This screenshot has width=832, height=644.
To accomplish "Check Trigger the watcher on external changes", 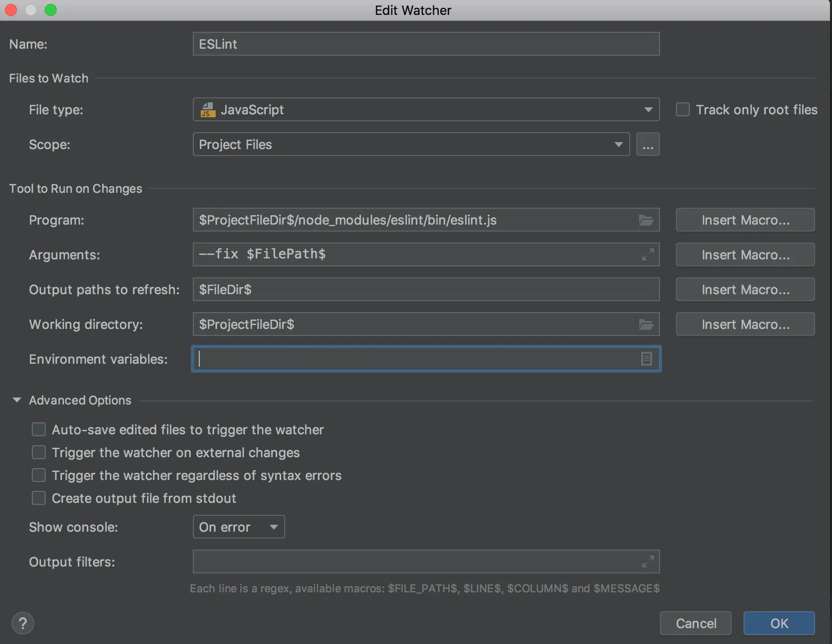I will click(x=39, y=452).
